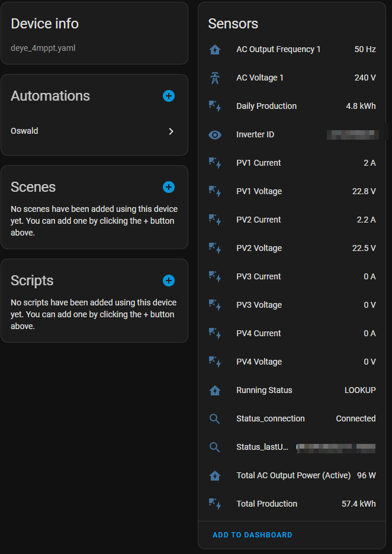Click the Inverter ID eye icon
This screenshot has width=392, height=554.
[215, 135]
